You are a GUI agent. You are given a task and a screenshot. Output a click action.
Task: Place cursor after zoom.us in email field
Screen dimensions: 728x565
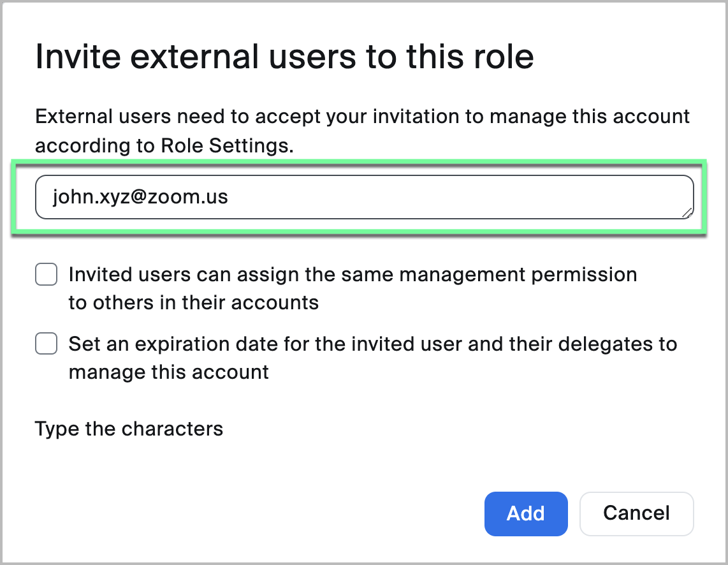[228, 196]
